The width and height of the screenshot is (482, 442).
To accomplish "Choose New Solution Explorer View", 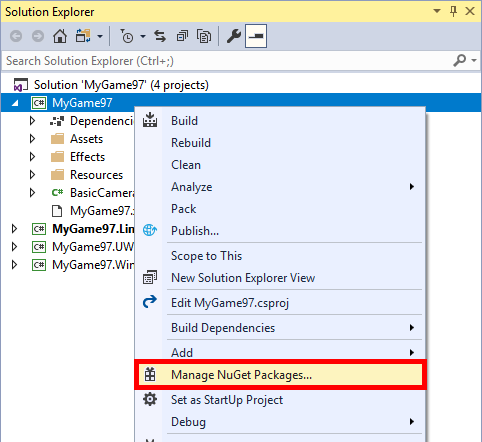I will [280, 278].
